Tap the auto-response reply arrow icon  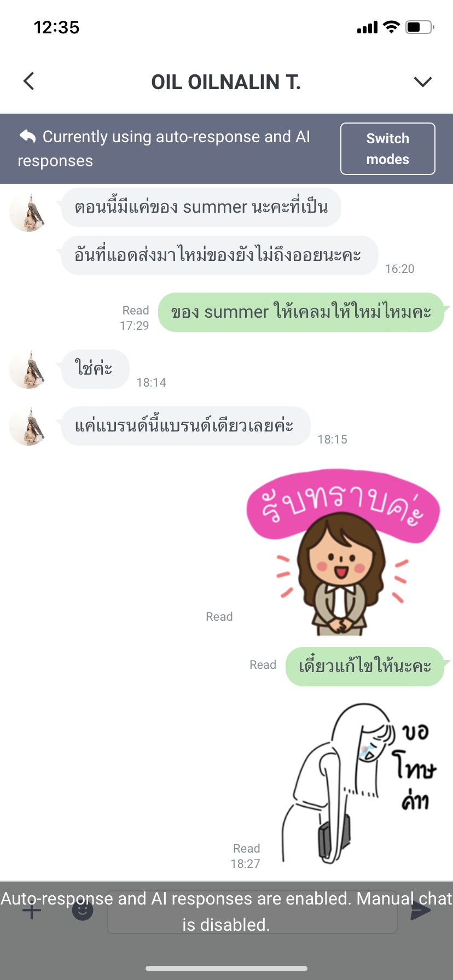[27, 136]
